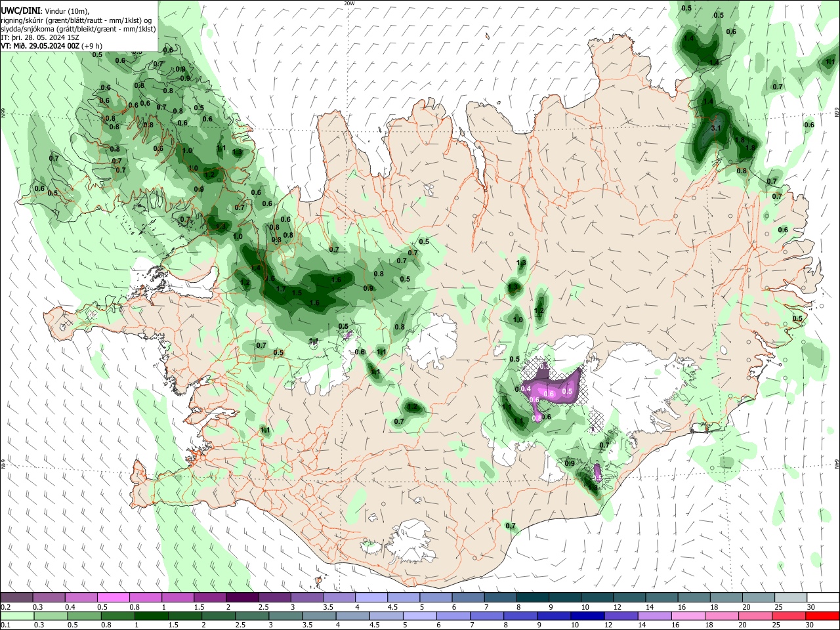The height and width of the screenshot is (630, 840).
Task: Click the 3.1 precipitation value in the northeast
Action: (716, 129)
